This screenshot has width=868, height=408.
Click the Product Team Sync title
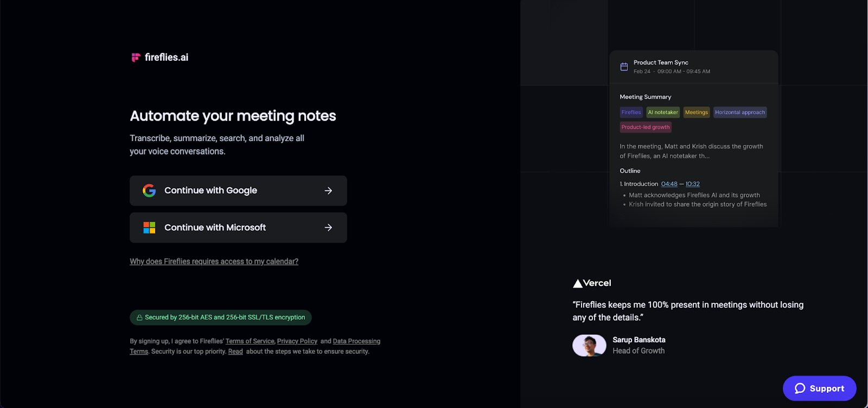tap(661, 62)
